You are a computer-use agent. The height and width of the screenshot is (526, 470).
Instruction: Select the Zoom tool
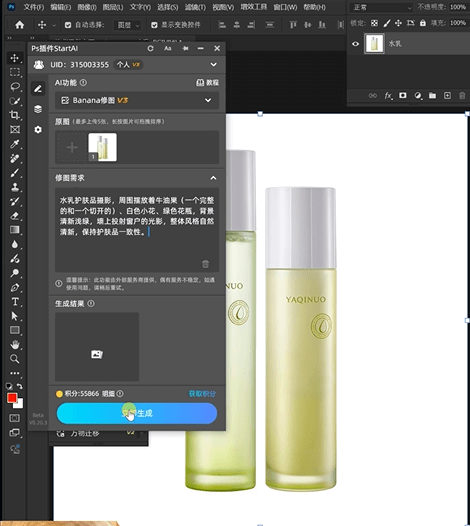14,359
